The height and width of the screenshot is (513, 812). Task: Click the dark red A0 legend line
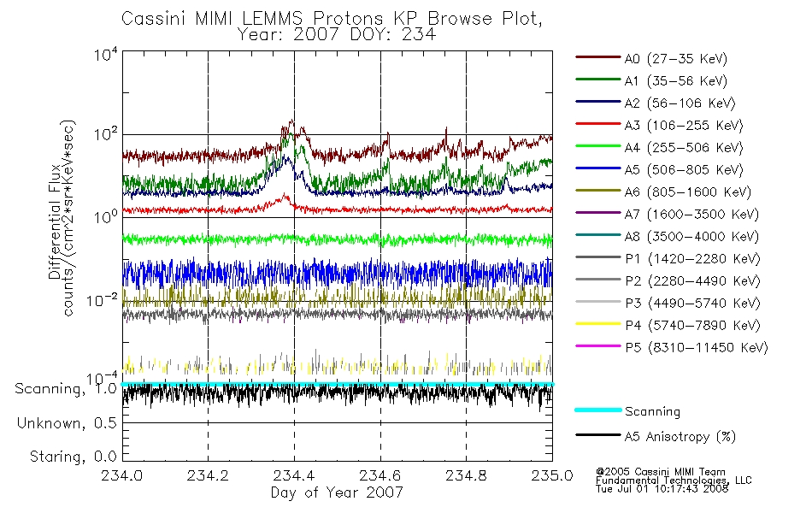point(597,57)
